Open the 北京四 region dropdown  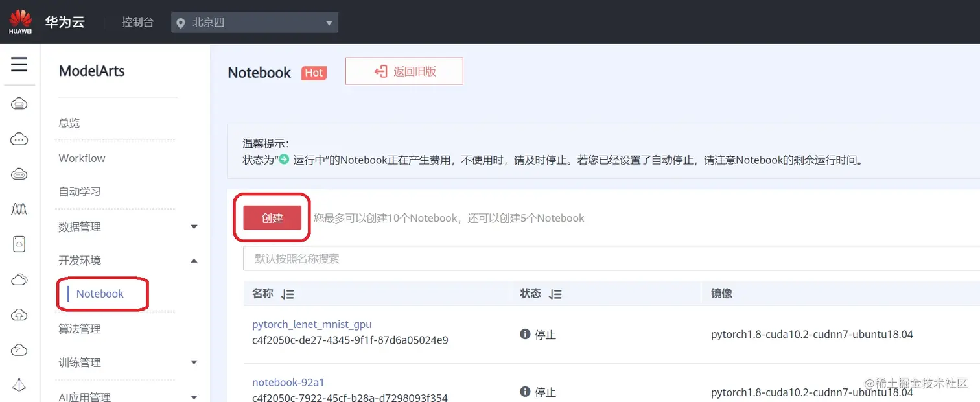pos(255,23)
